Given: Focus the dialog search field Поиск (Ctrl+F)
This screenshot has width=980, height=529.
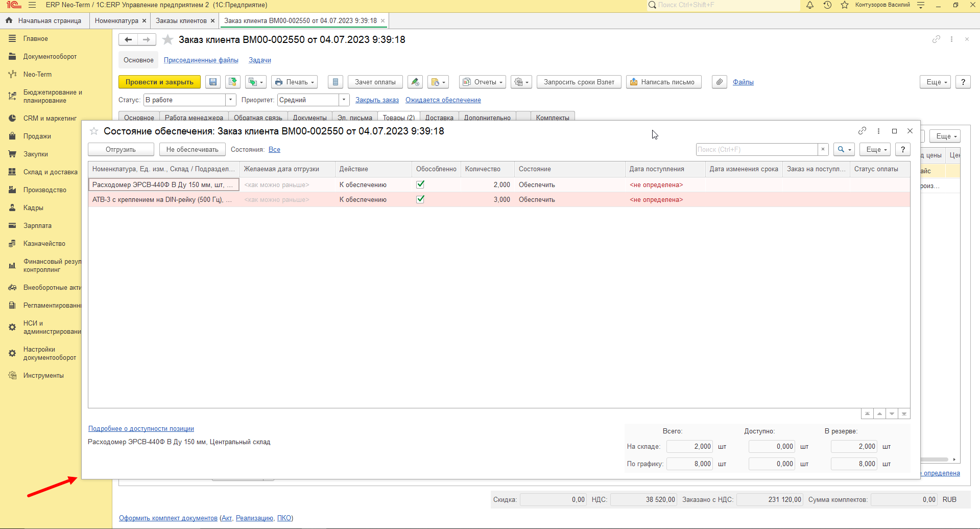Looking at the screenshot, I should pyautogui.click(x=756, y=149).
